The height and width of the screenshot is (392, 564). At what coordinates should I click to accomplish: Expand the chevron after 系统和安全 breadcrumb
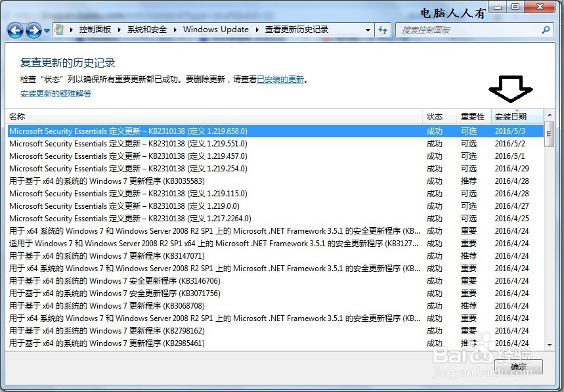pos(176,30)
